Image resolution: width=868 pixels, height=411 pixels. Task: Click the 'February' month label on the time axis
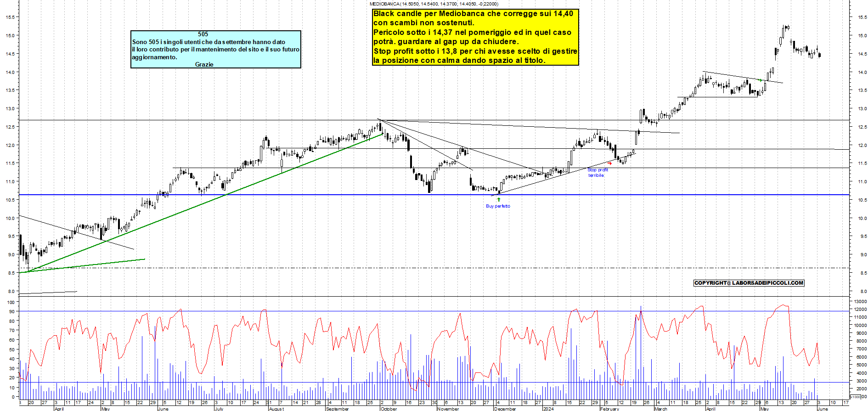[610, 409]
